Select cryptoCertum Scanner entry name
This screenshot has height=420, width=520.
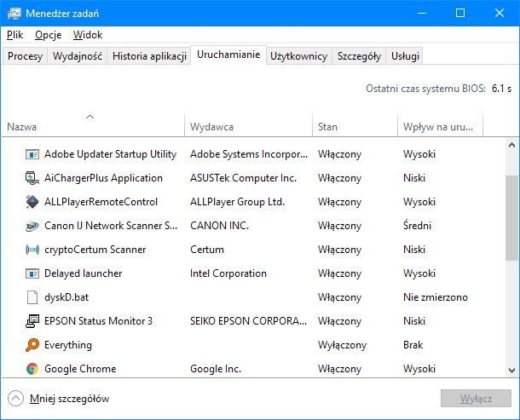click(x=95, y=250)
